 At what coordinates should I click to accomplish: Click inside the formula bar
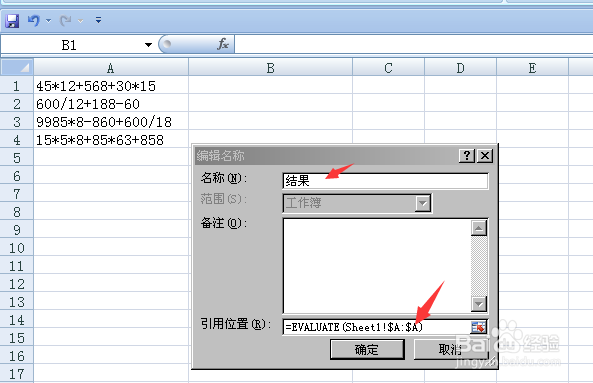tap(414, 44)
